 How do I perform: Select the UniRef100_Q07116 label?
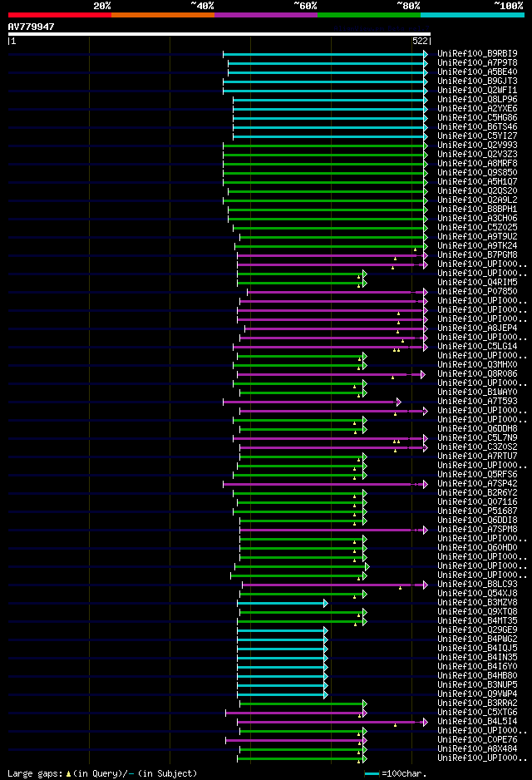(x=477, y=502)
